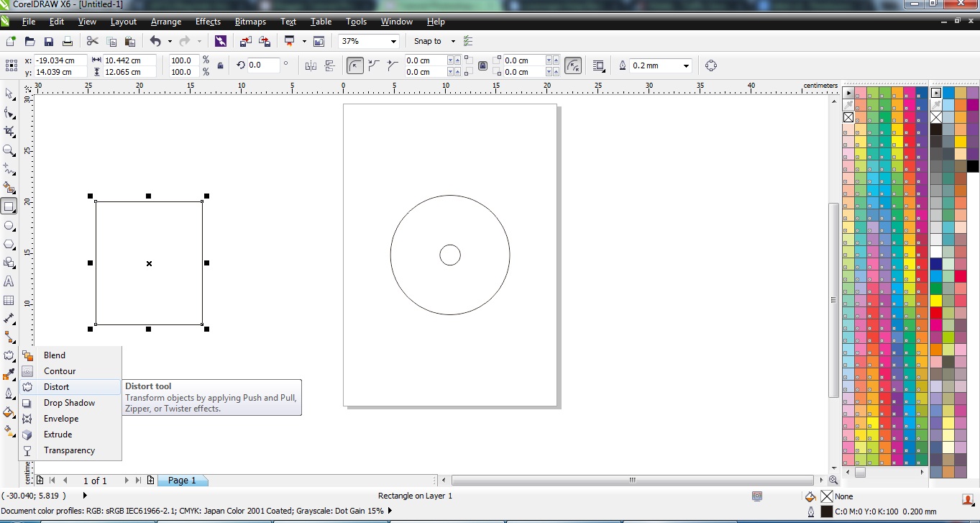
Task: Select the Shape tool
Action: click(x=9, y=113)
